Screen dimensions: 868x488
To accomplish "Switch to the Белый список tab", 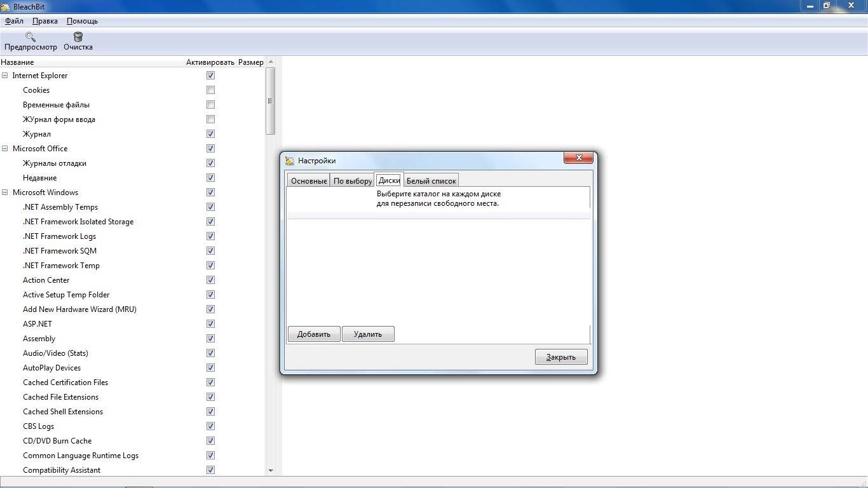I will pos(431,180).
